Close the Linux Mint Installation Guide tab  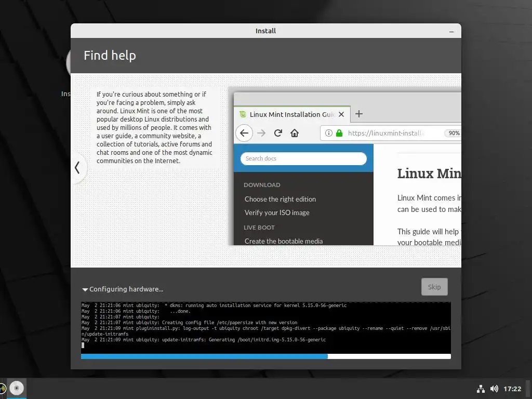click(x=341, y=114)
